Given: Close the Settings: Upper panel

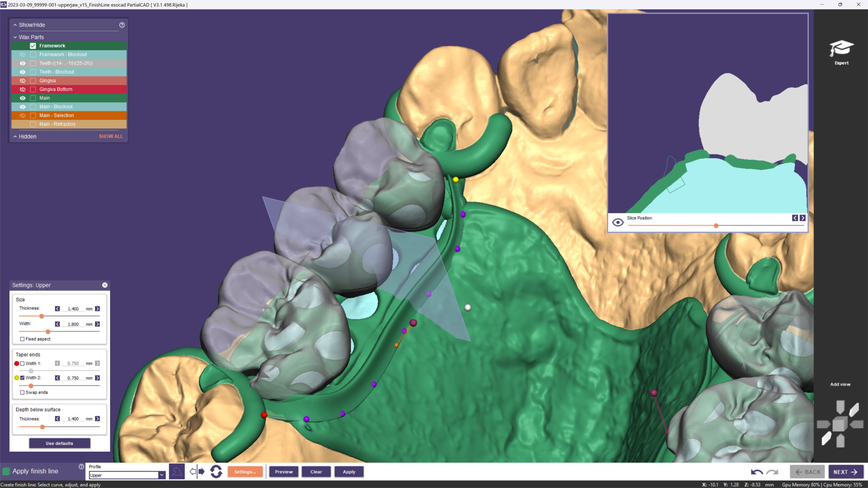Looking at the screenshot, I should click(x=105, y=285).
